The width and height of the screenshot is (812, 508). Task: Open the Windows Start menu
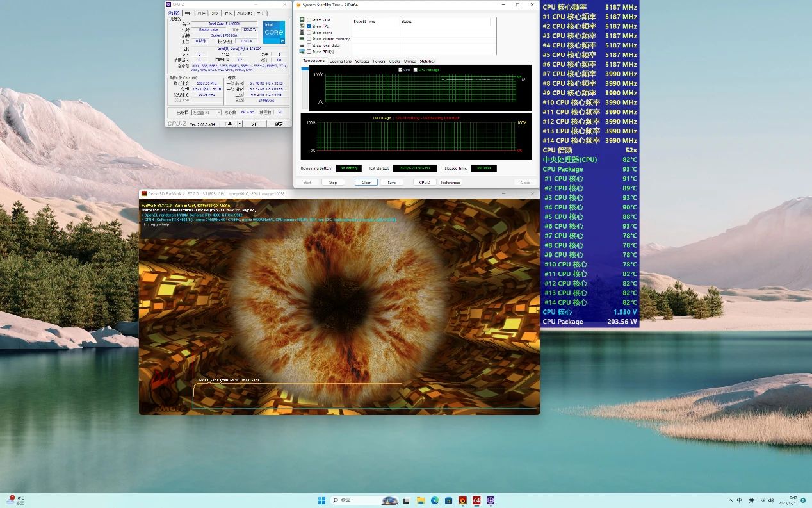point(322,500)
